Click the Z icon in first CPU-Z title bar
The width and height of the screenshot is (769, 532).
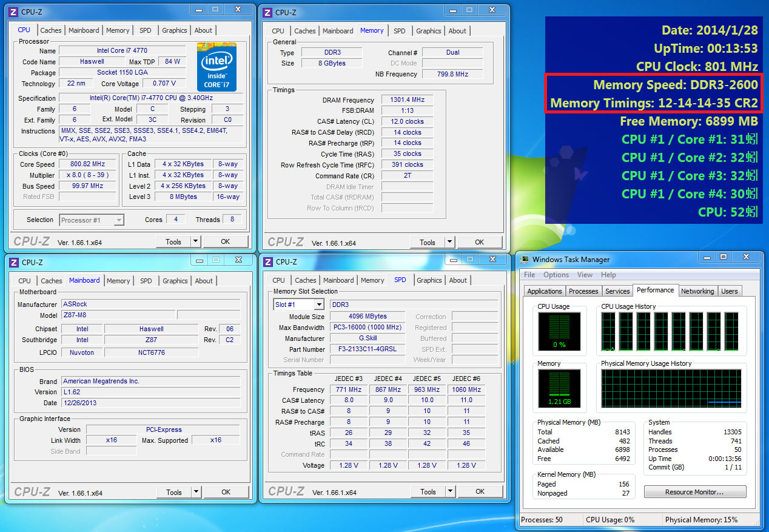point(12,12)
